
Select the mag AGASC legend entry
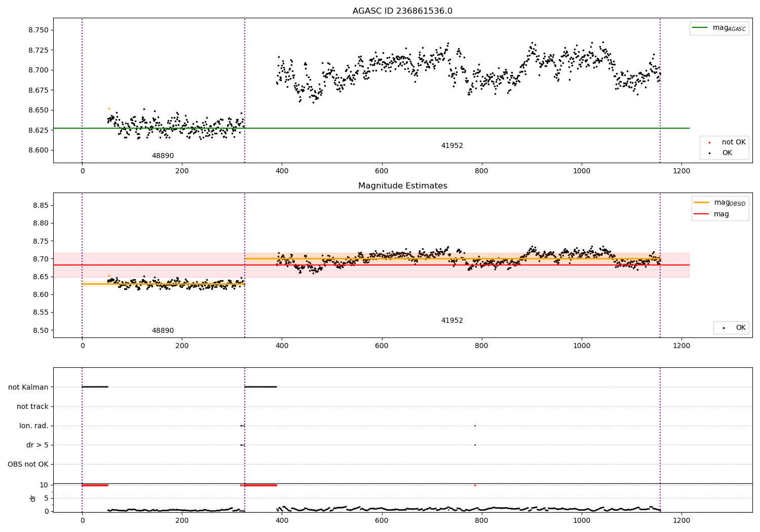point(719,28)
